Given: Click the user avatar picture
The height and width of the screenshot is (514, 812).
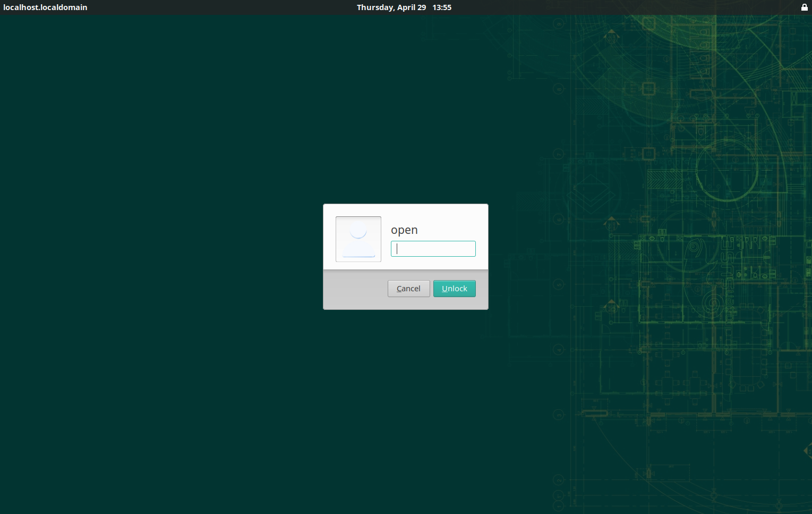Looking at the screenshot, I should point(358,239).
